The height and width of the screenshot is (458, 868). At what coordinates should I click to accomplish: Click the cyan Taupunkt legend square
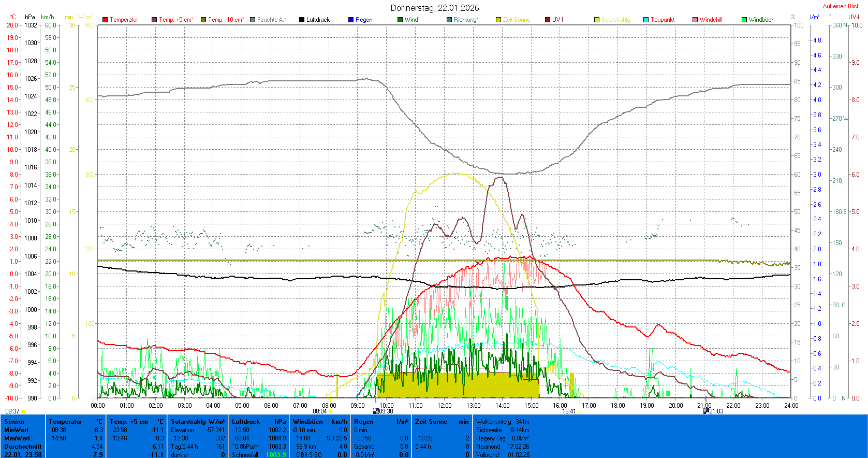tap(646, 20)
